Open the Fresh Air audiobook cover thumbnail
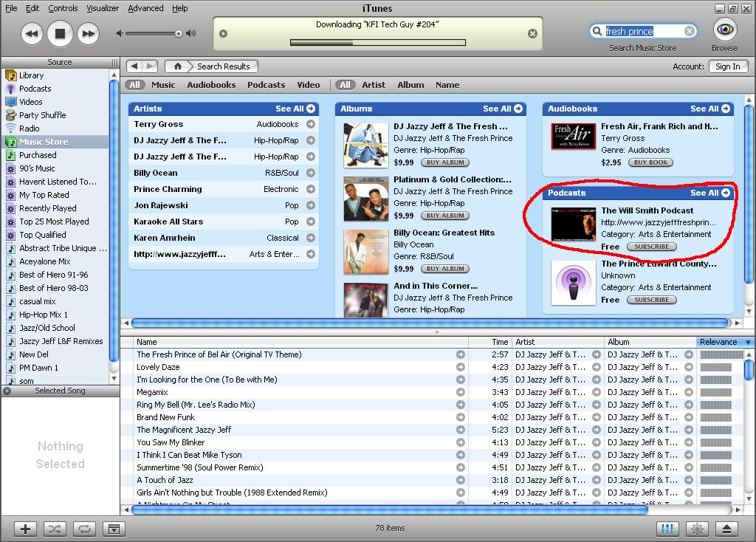The image size is (756, 542). (x=573, y=136)
